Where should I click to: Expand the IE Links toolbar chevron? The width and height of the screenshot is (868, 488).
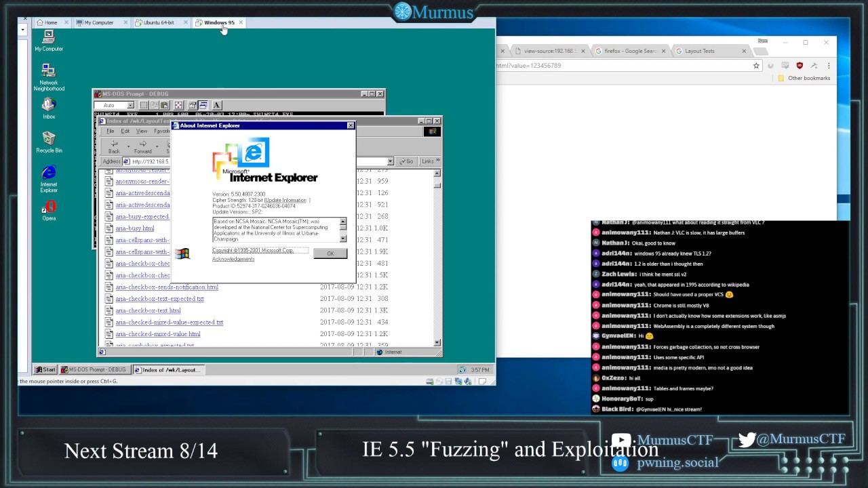(437, 161)
